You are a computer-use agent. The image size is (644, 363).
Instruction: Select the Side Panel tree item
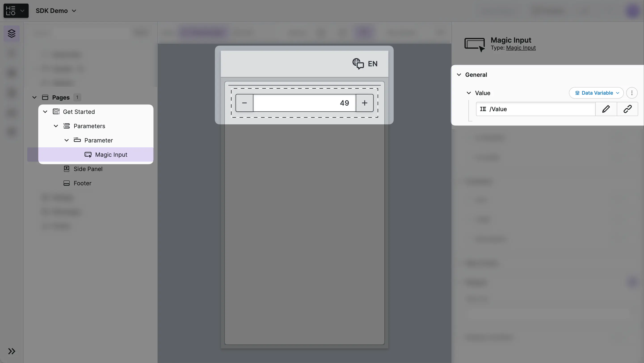pos(88,169)
